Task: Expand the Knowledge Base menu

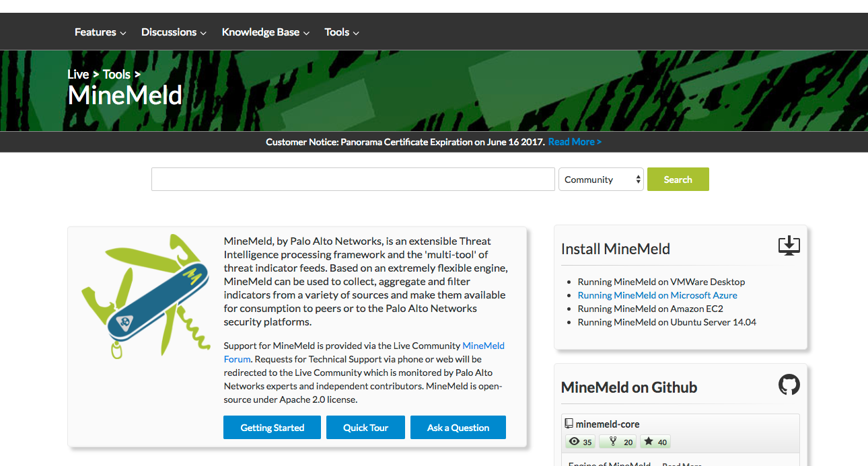Action: (x=265, y=32)
